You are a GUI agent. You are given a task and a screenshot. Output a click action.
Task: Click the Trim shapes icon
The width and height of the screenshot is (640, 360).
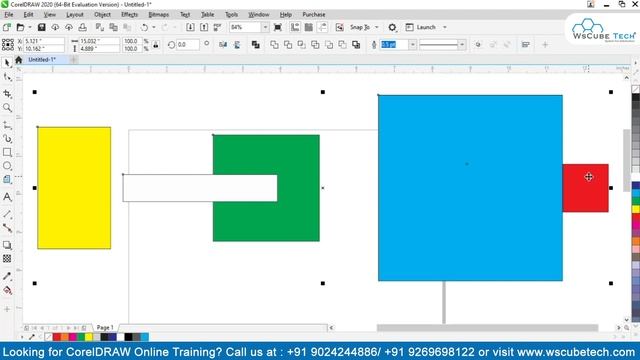288,44
